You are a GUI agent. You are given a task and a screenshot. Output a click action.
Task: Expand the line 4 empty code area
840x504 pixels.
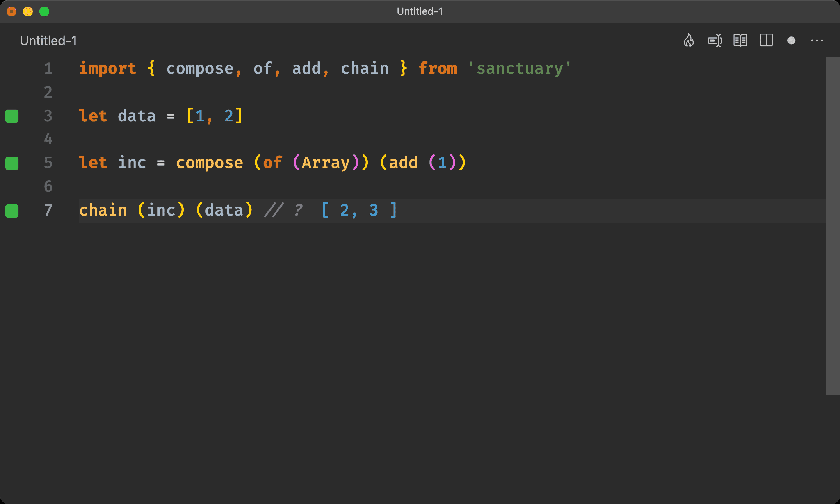[420, 139]
